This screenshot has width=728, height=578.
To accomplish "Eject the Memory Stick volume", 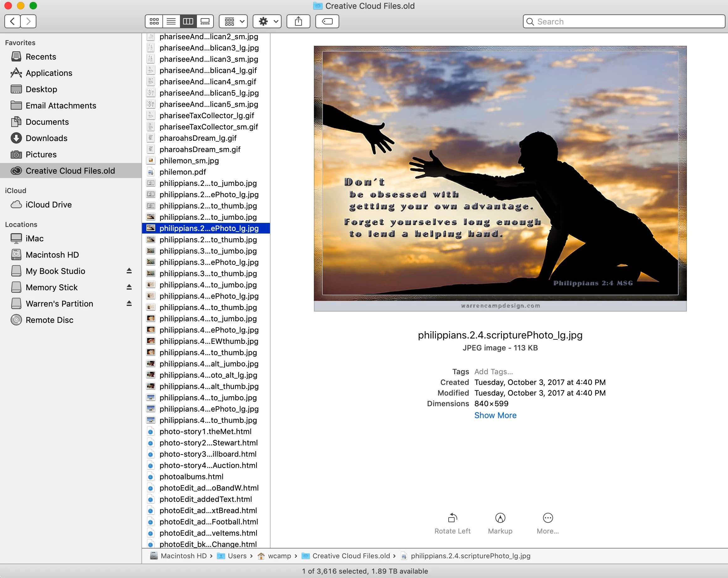I will point(129,287).
